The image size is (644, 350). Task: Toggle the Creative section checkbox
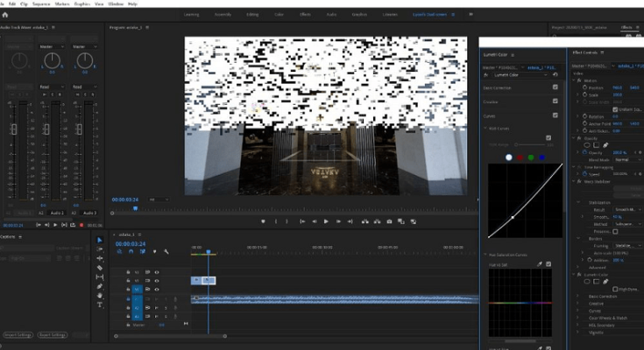555,101
